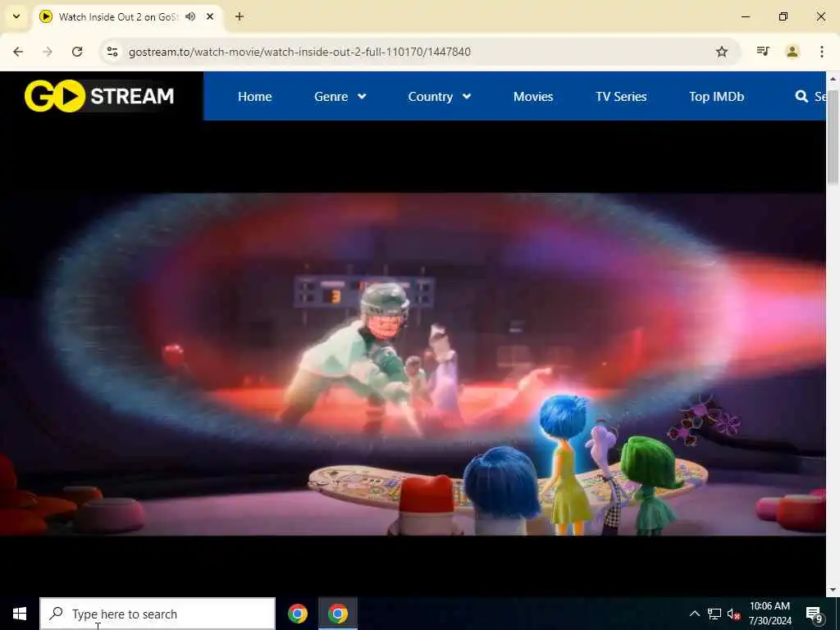Open the Chrome profile avatar
The height and width of the screenshot is (630, 840).
point(792,52)
